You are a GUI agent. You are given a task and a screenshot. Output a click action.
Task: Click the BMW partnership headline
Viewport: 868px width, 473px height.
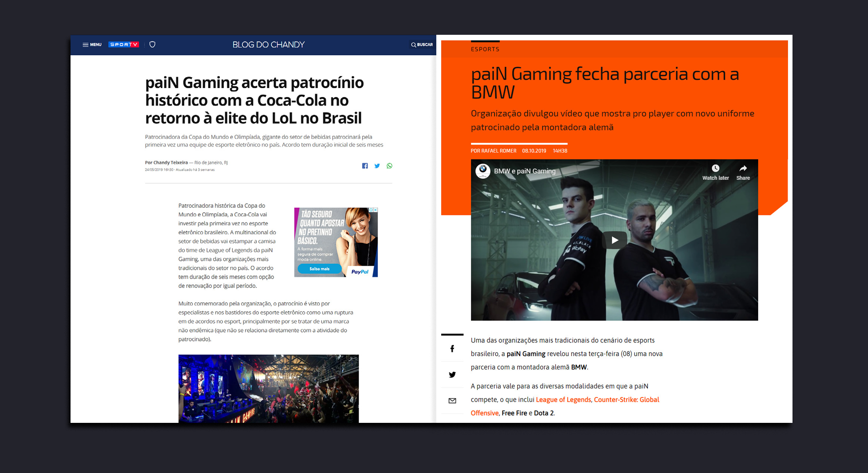click(605, 83)
